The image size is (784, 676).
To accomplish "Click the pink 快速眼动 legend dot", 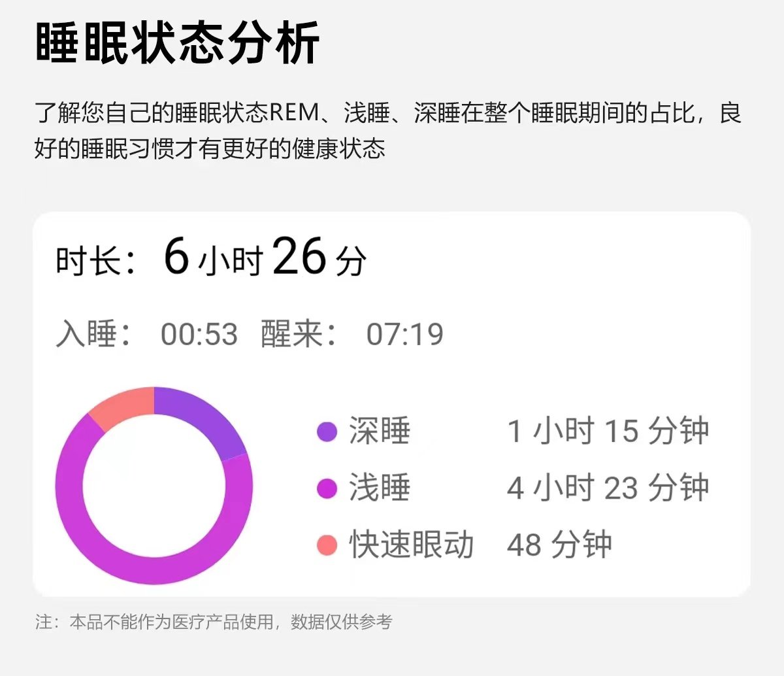I will point(327,545).
